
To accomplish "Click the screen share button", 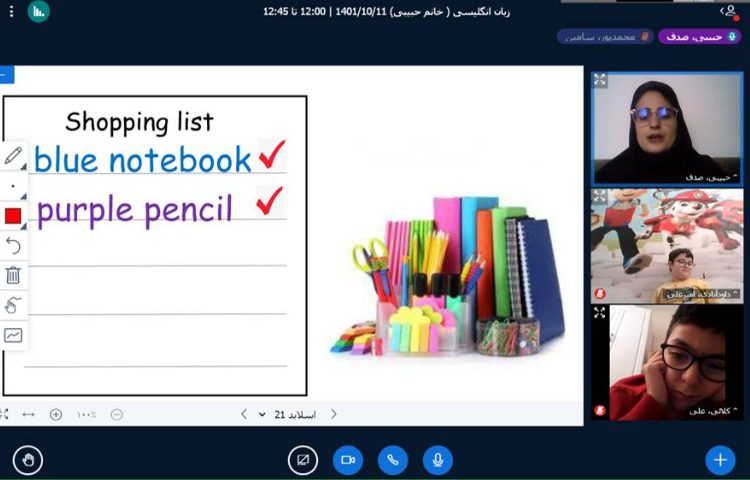I will click(x=302, y=459).
